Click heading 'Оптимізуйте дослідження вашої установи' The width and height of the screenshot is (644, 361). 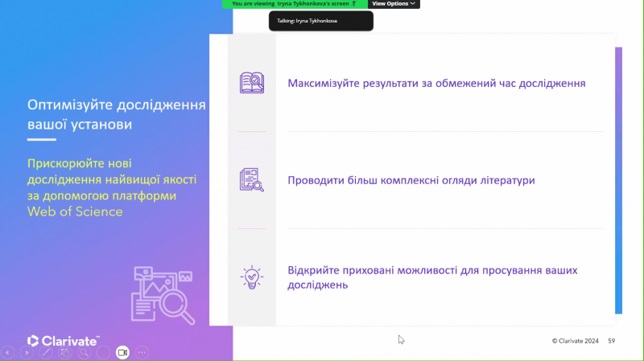pyautogui.click(x=116, y=114)
